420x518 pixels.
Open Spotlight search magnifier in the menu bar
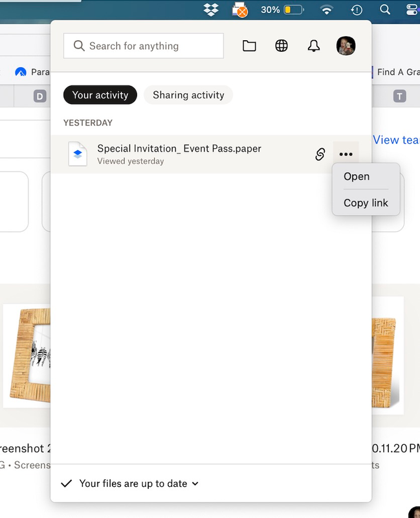coord(385,10)
